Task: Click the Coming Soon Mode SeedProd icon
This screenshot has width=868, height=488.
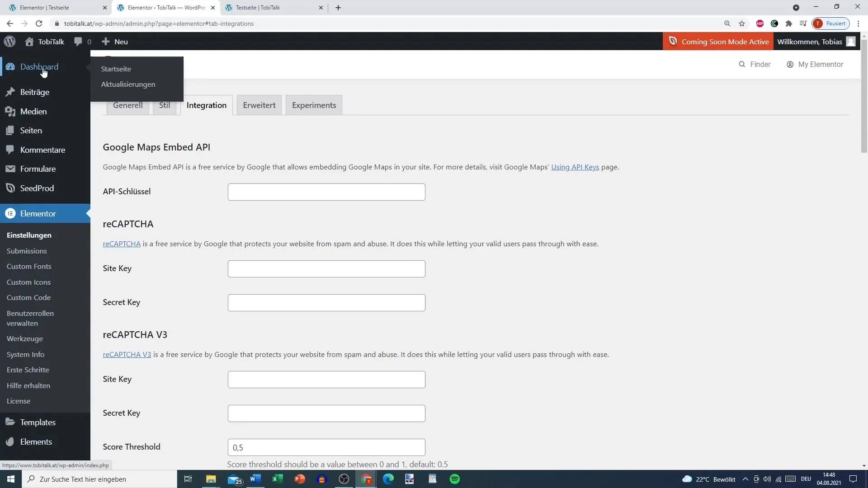Action: tap(673, 41)
